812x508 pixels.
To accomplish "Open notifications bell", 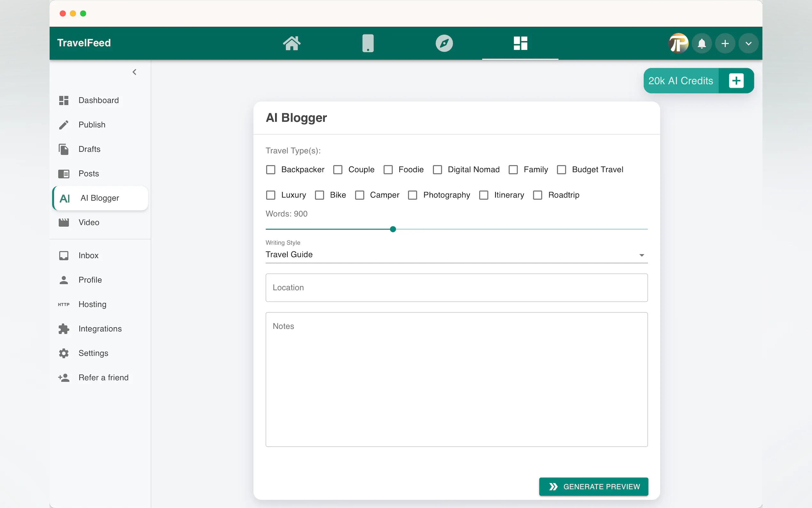I will (702, 43).
